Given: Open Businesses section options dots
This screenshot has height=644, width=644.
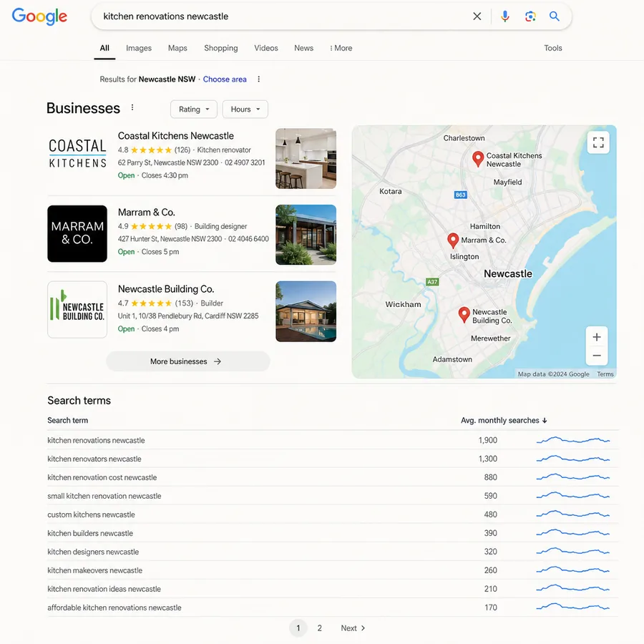Looking at the screenshot, I should (132, 107).
